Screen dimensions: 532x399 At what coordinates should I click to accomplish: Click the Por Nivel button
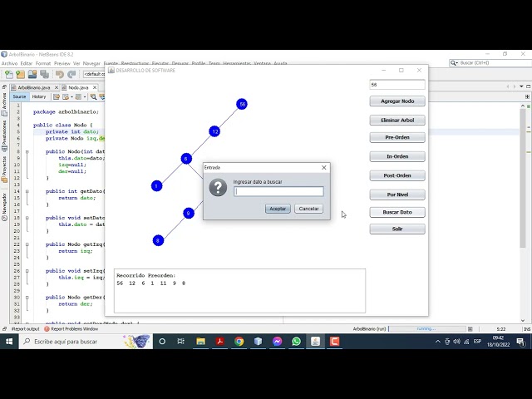[397, 195]
